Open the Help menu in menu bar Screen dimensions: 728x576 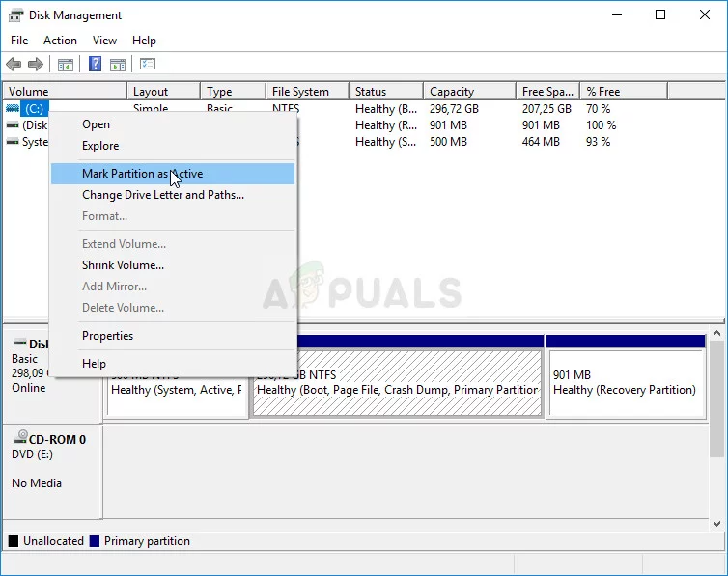[x=144, y=41]
